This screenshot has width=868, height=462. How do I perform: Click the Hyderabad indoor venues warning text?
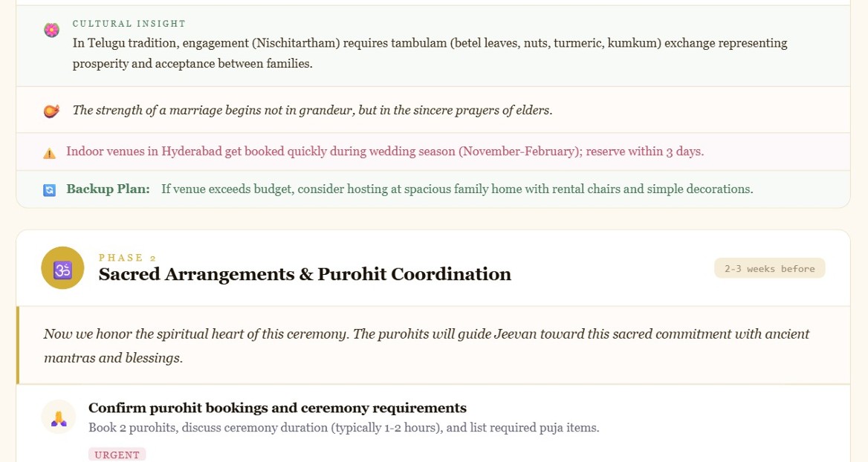385,152
